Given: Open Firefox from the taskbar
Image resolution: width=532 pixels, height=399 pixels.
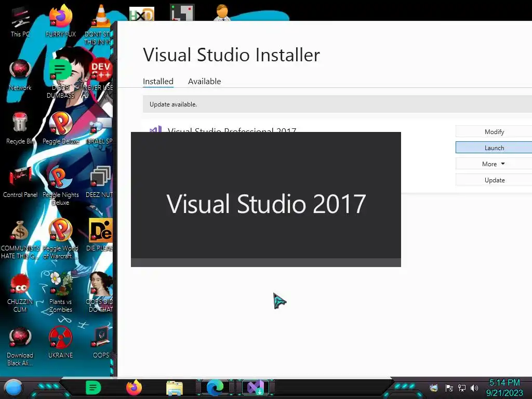Looking at the screenshot, I should click(x=134, y=388).
